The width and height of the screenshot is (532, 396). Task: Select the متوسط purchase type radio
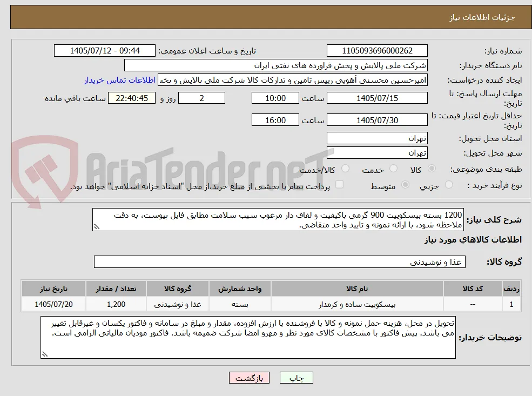point(405,185)
